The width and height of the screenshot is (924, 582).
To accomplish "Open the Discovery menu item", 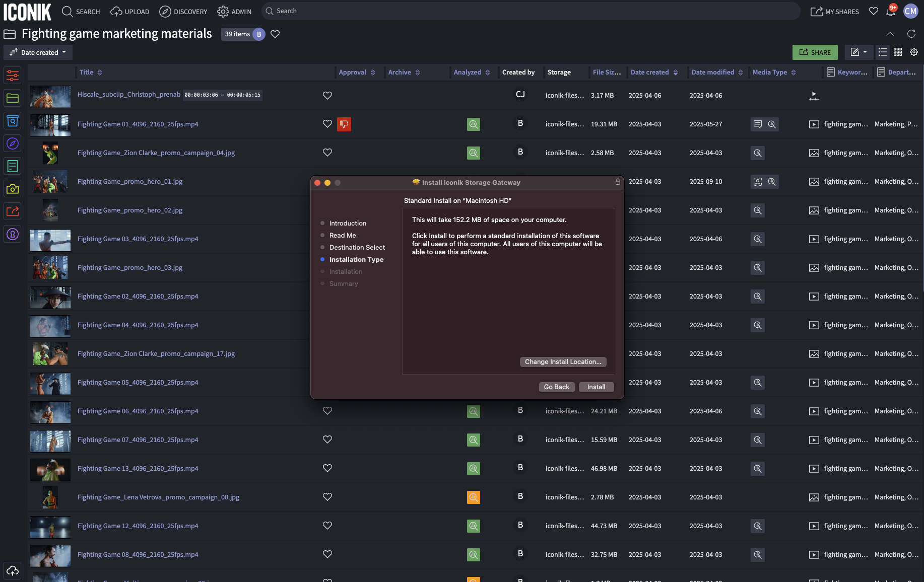I will [x=183, y=12].
